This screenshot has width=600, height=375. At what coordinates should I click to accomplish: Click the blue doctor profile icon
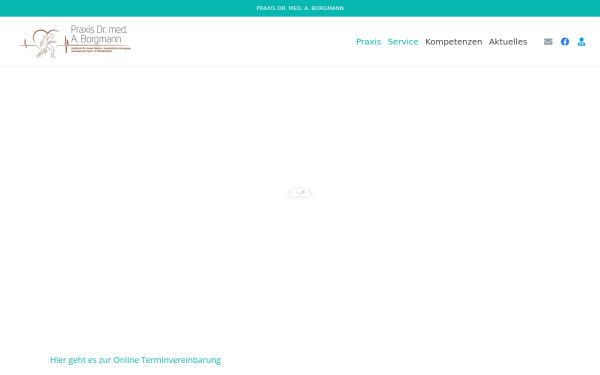tap(581, 42)
